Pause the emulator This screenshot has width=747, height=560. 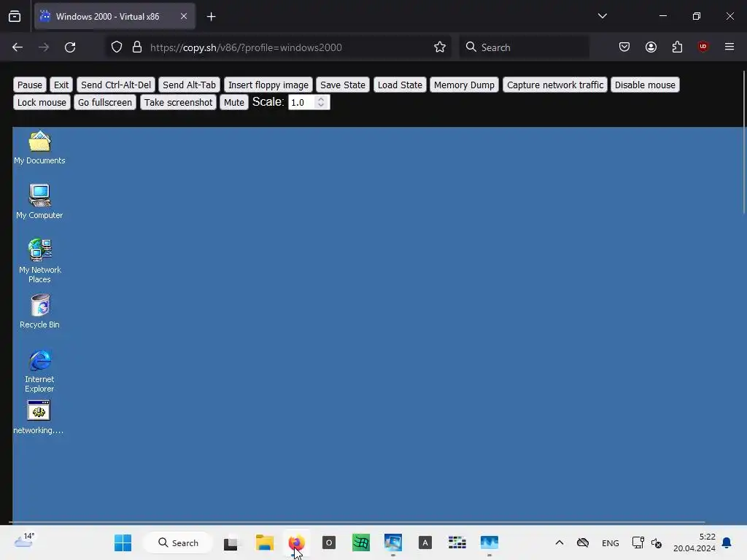tap(29, 85)
